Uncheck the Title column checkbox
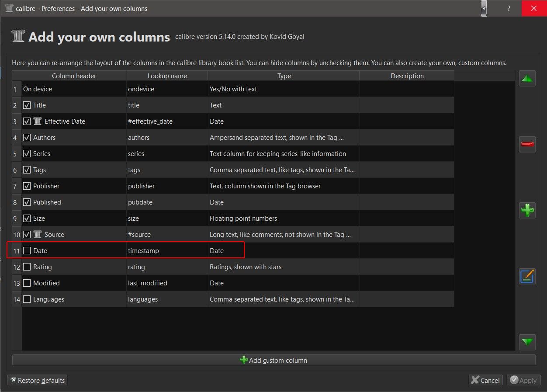Screen dimensions: 547x392 (x=27, y=105)
